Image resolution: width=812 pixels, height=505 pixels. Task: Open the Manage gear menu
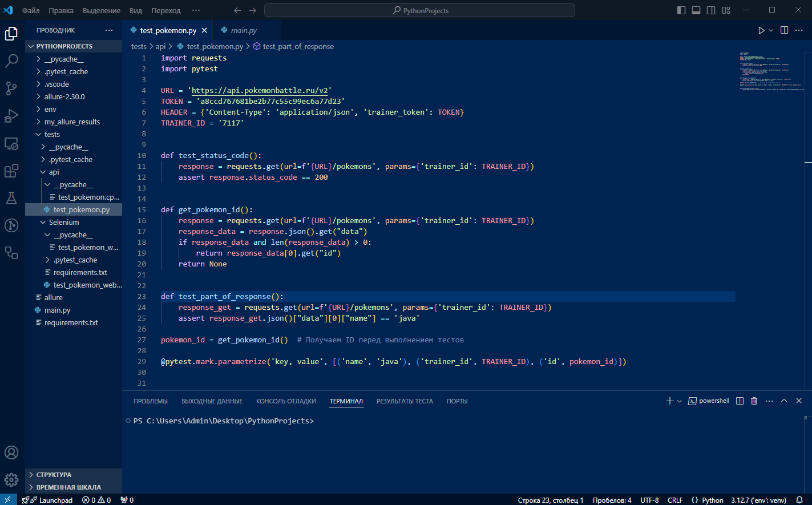[x=11, y=480]
